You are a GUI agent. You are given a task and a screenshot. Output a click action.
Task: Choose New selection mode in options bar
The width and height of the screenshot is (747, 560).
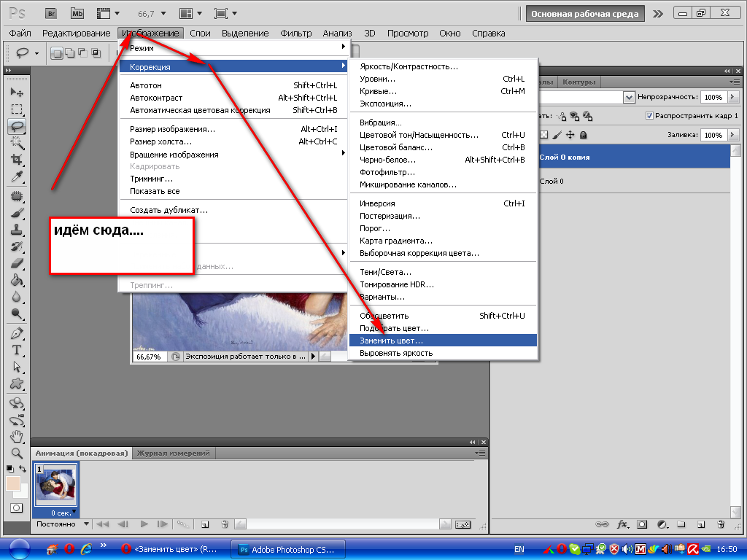57,52
